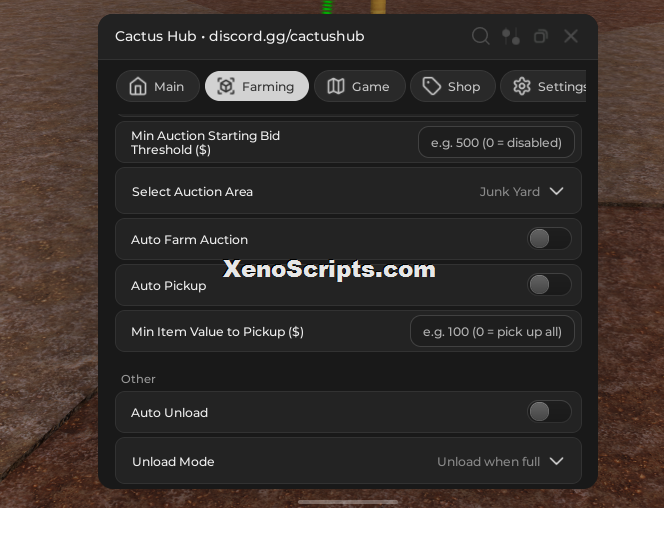Toggle Auto Unload switch
664x538 pixels.
pyautogui.click(x=549, y=412)
